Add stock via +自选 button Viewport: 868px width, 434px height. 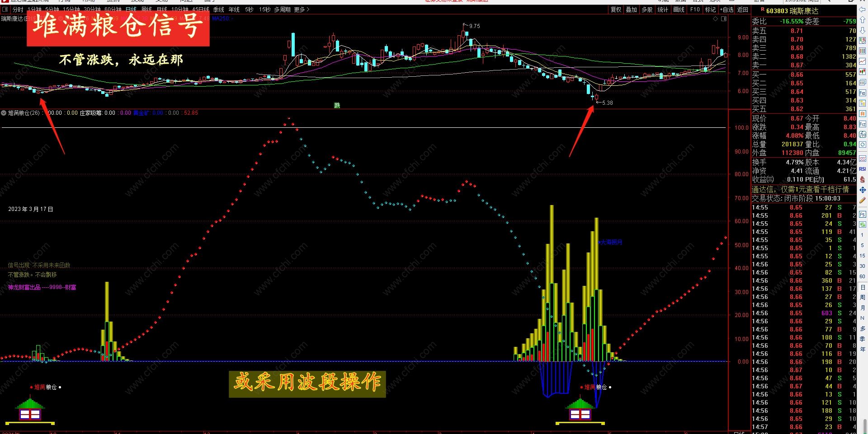[727, 9]
